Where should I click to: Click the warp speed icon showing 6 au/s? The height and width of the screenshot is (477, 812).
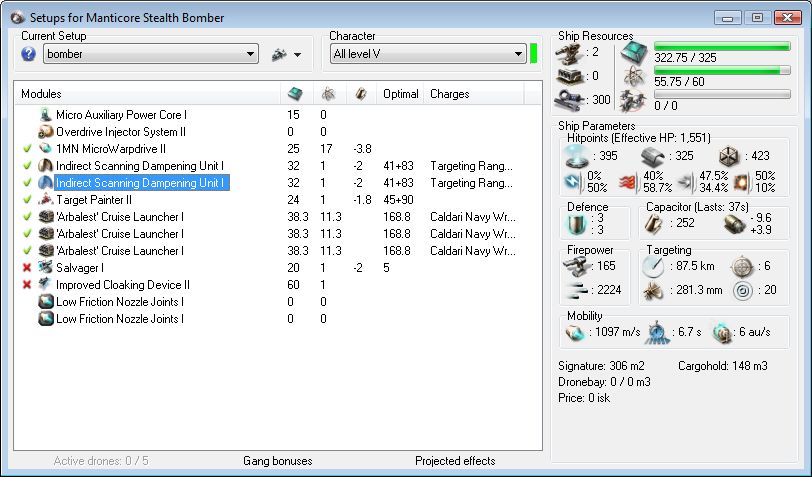(x=721, y=333)
